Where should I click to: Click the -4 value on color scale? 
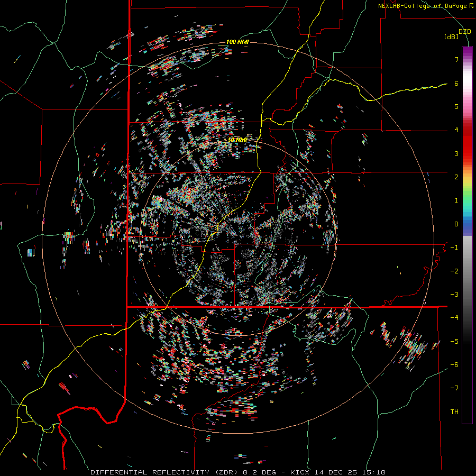click(x=454, y=318)
